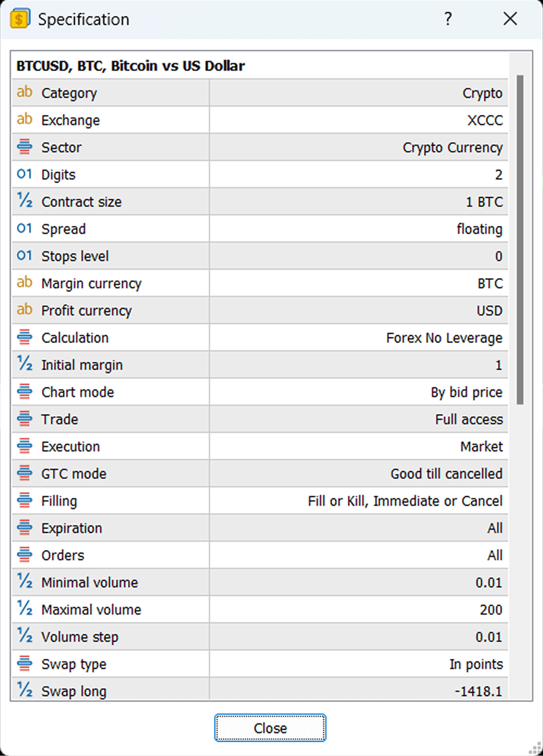Select the Swap type row

pyautogui.click(x=260, y=664)
